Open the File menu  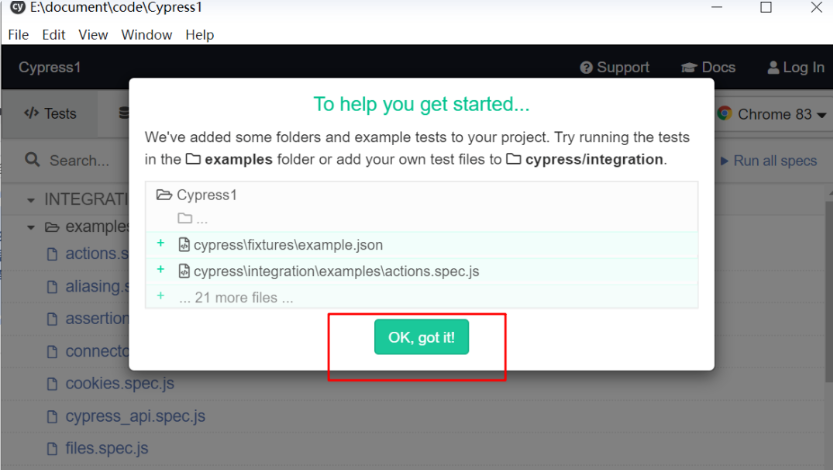coord(19,35)
